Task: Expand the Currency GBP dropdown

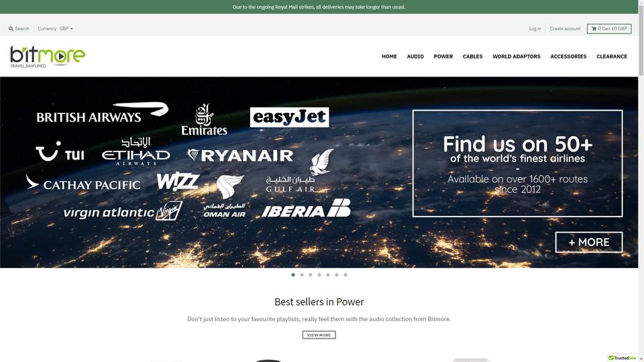Action: (x=66, y=29)
